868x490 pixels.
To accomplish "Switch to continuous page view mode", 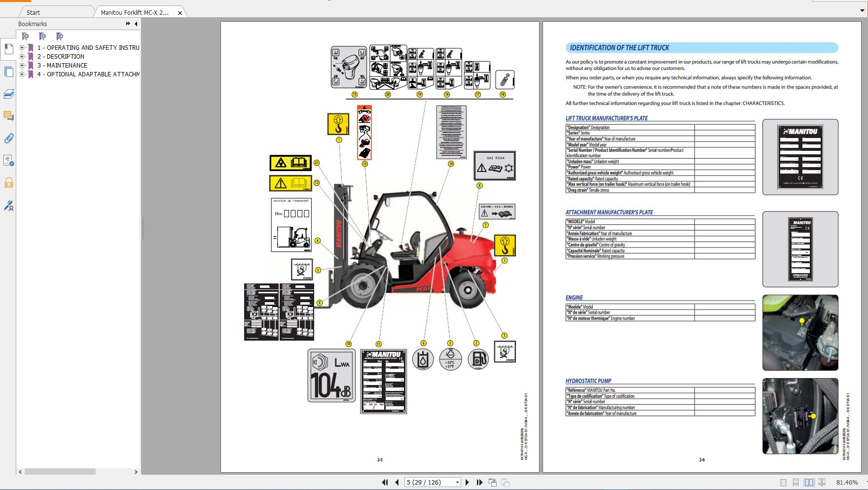I will pyautogui.click(x=795, y=482).
